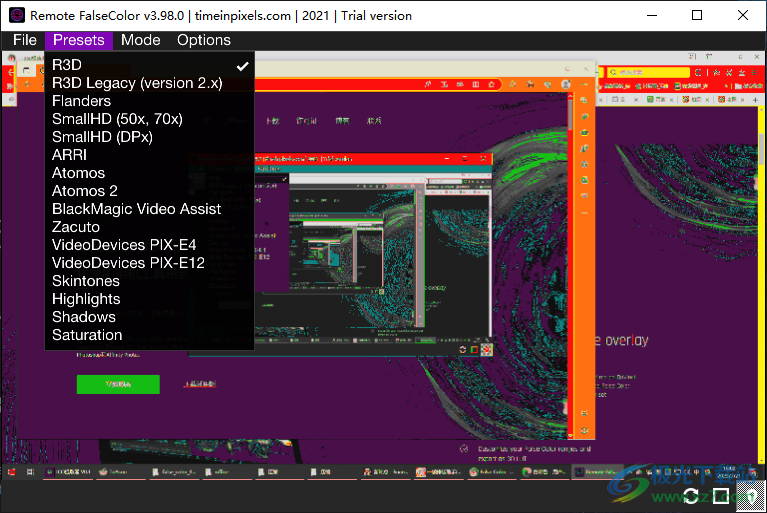
Task: Select the Flanders preset
Action: (150, 101)
